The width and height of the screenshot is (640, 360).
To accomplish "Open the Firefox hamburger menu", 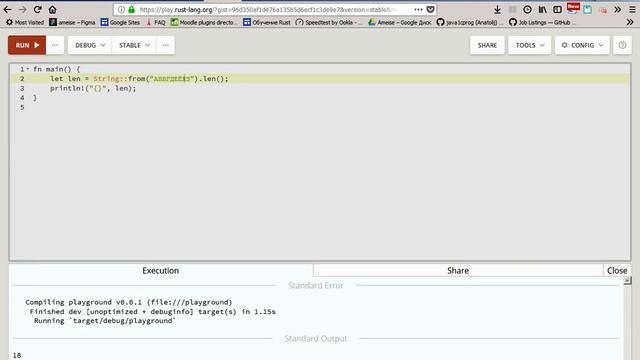I will [x=632, y=9].
